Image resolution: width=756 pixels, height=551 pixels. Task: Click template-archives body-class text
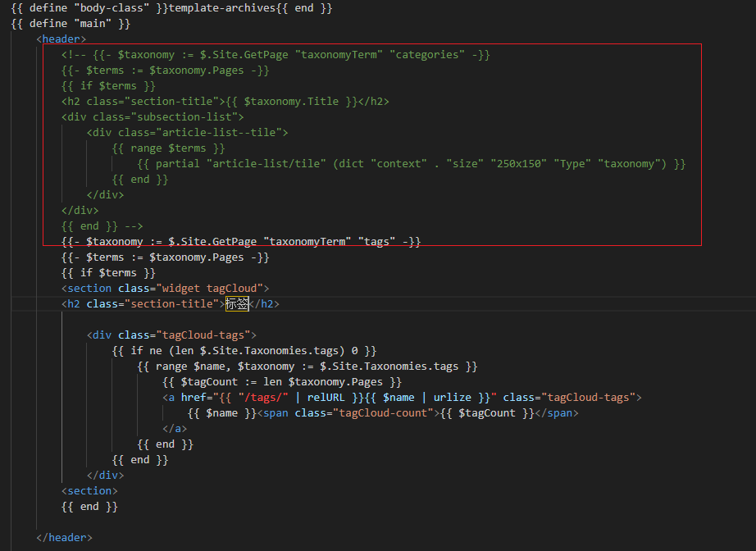[222, 8]
